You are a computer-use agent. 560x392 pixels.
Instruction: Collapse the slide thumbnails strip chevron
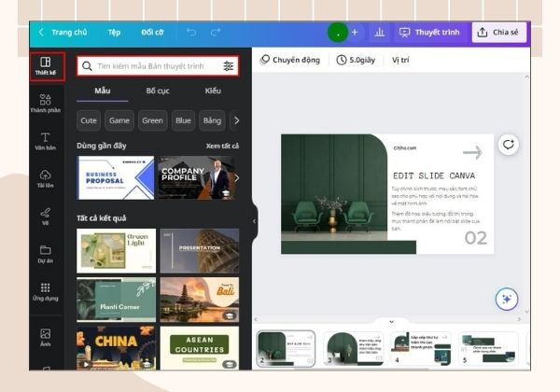391,322
